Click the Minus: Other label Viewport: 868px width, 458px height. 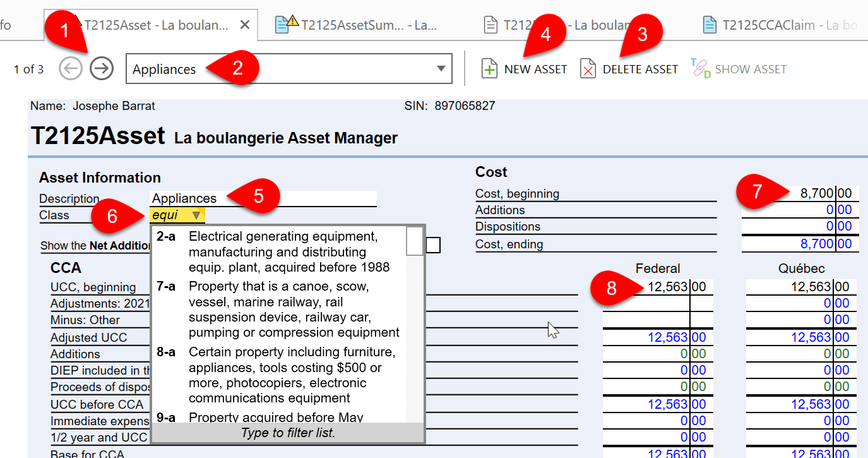point(85,320)
